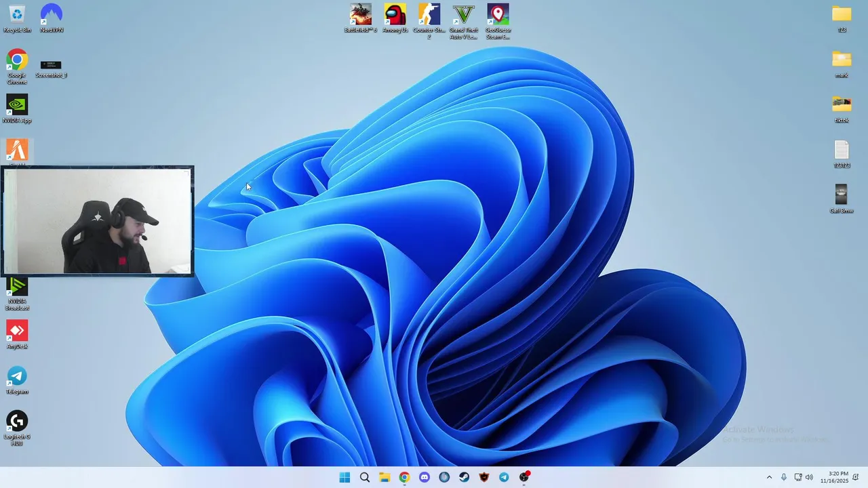Screen dimensions: 868x488
Task: Select the Screenshot_1 image file
Action: click(x=51, y=69)
